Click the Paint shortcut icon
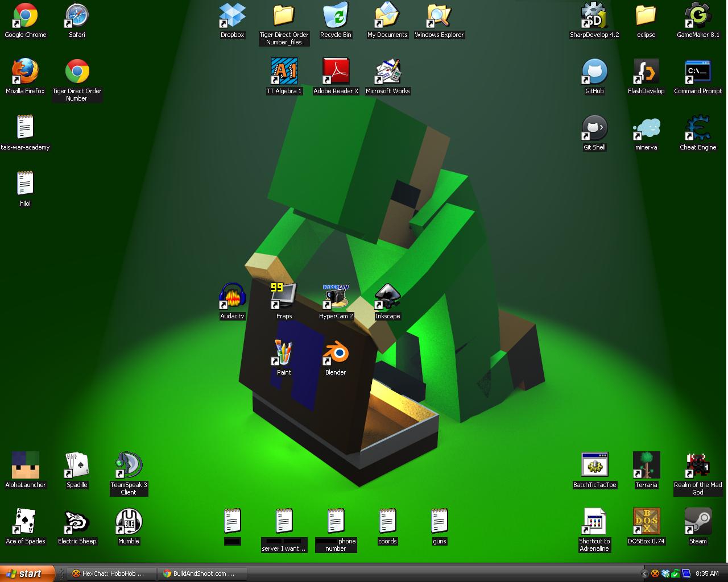The image size is (728, 582). (x=284, y=353)
